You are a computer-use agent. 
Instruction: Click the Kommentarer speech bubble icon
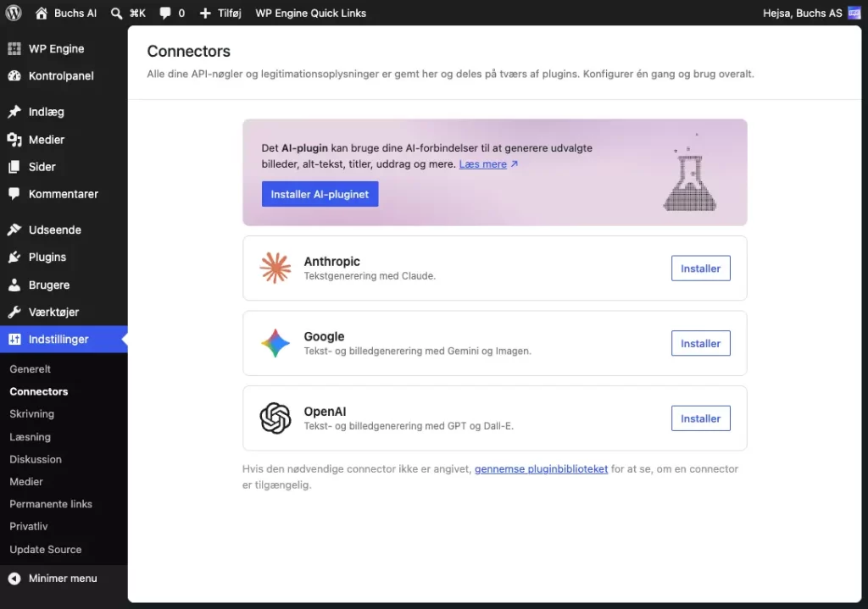pyautogui.click(x=14, y=194)
